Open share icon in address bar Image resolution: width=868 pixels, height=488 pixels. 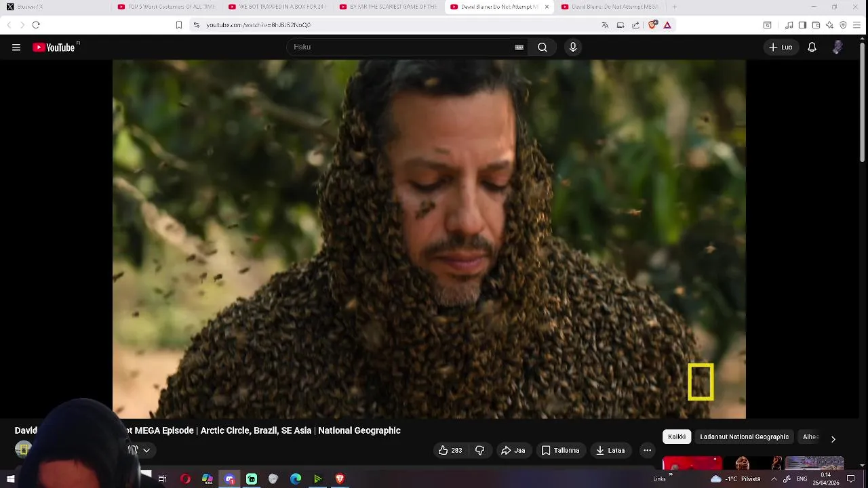tap(635, 25)
